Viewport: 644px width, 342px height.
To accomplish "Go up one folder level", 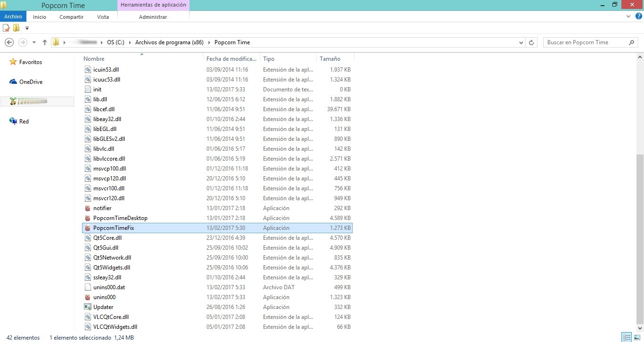I will pyautogui.click(x=45, y=42).
